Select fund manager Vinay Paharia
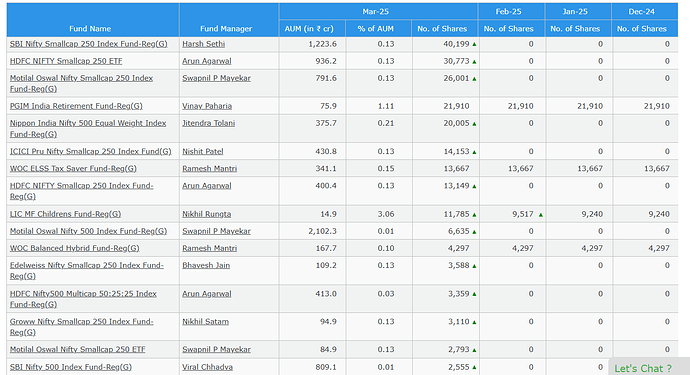Image resolution: width=690 pixels, height=375 pixels. click(x=207, y=106)
